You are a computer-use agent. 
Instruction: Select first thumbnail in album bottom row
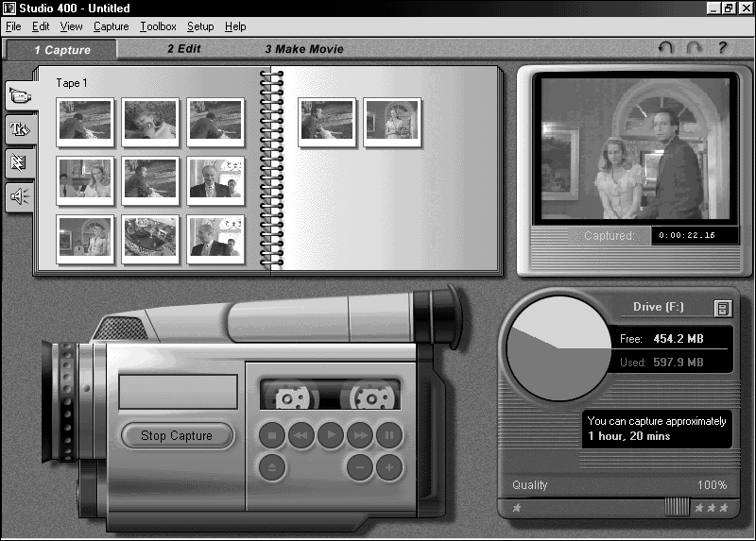click(85, 240)
